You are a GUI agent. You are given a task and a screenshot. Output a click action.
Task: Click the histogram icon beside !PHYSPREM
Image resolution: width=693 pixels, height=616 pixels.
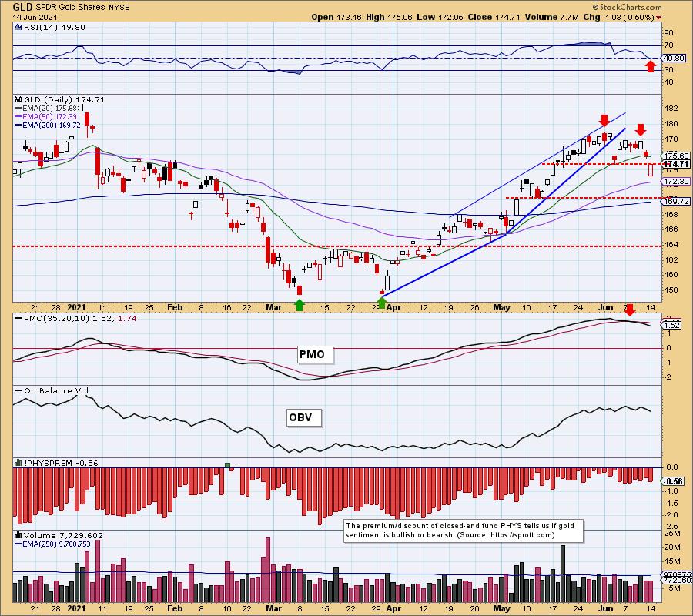coord(18,463)
